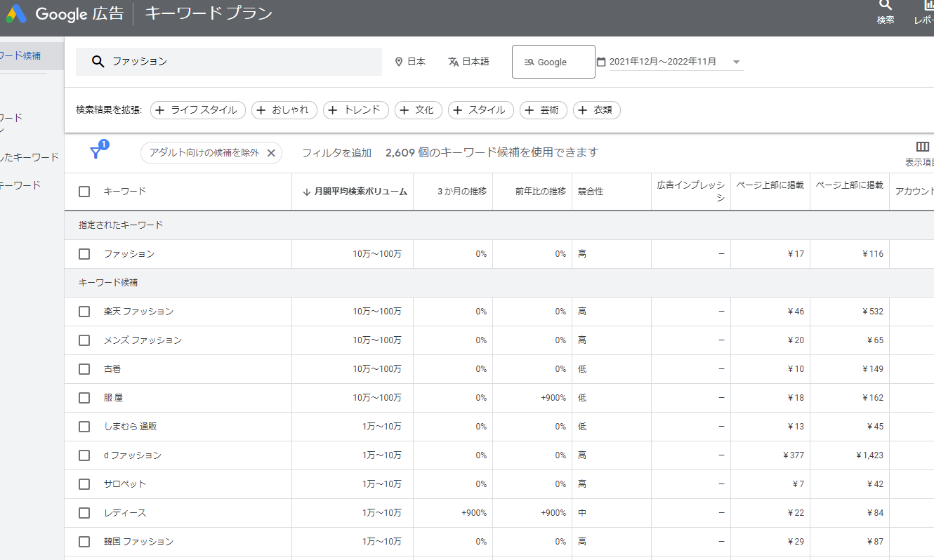Click 広告インプレッション column header
The height and width of the screenshot is (560, 934).
[x=690, y=192]
